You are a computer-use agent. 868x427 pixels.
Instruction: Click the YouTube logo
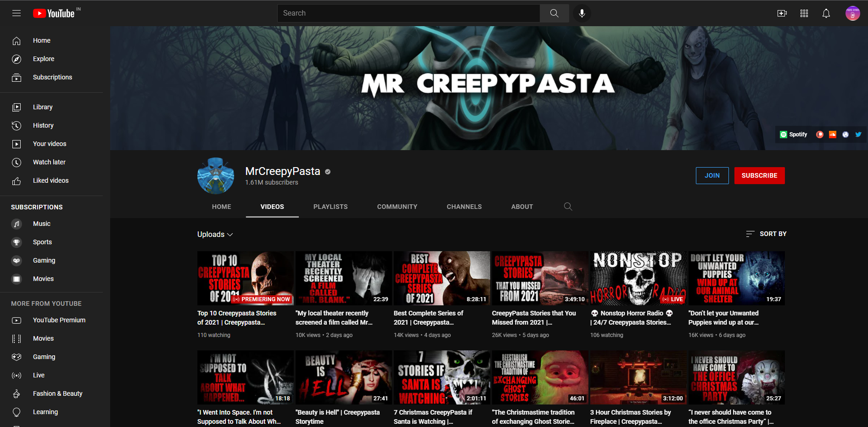(x=54, y=13)
